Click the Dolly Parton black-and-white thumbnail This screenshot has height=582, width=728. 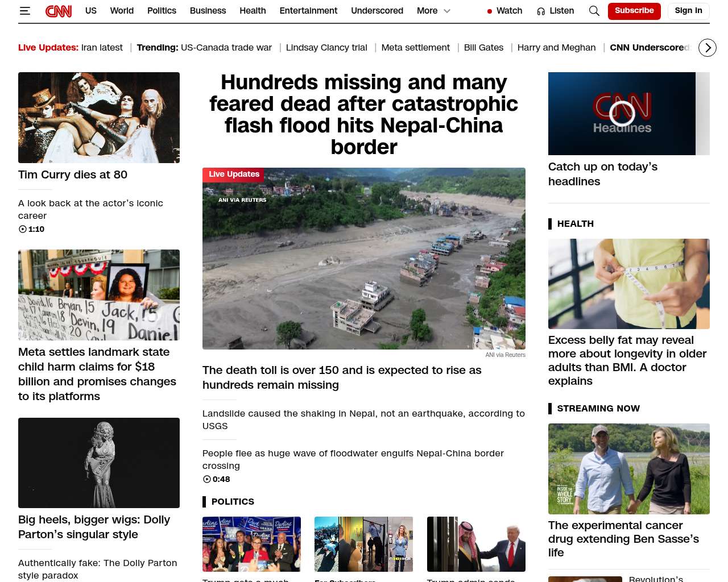[x=99, y=463]
